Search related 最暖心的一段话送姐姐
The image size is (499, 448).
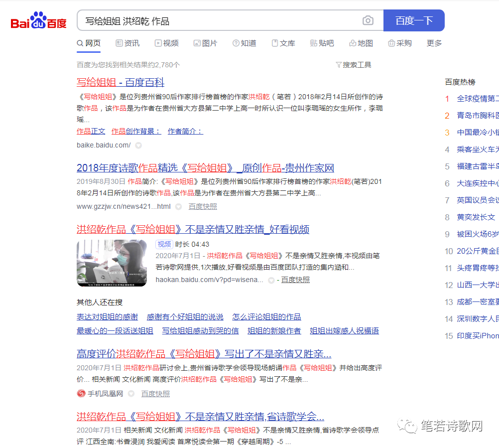pyautogui.click(x=115, y=331)
